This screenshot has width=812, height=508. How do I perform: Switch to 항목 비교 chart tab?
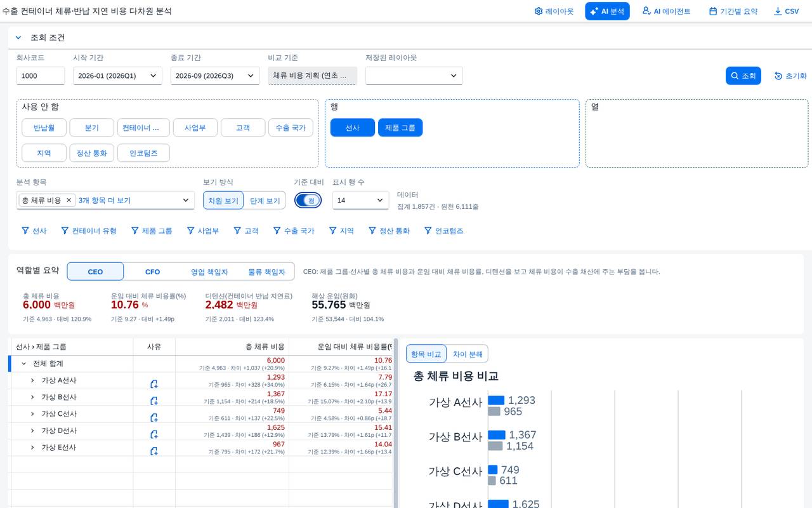point(426,354)
